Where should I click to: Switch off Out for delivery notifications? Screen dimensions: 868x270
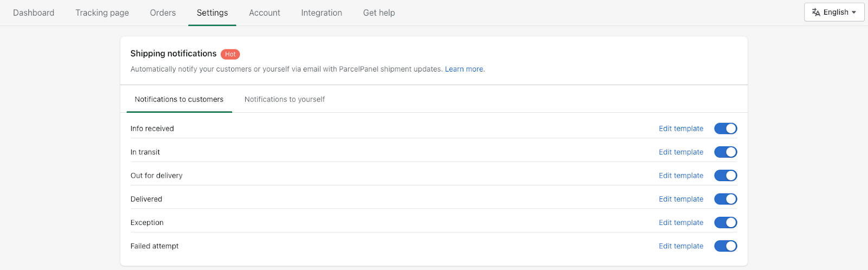725,176
